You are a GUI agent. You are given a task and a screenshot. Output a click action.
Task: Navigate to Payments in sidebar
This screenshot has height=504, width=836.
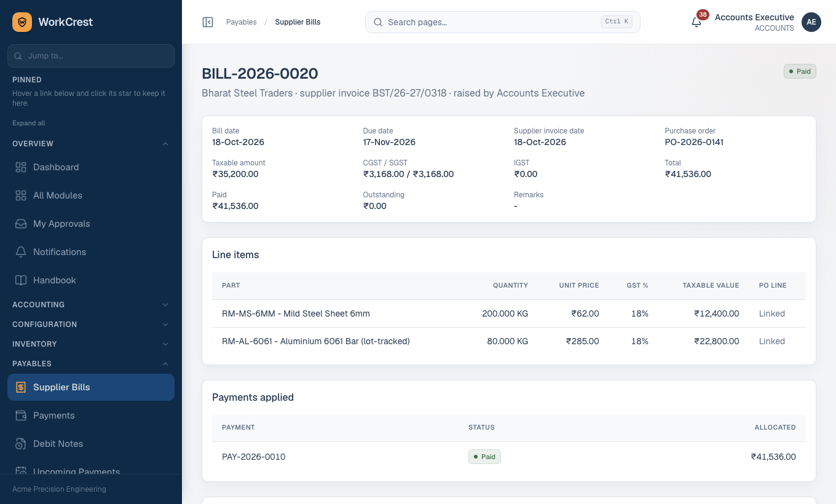[x=91, y=415]
